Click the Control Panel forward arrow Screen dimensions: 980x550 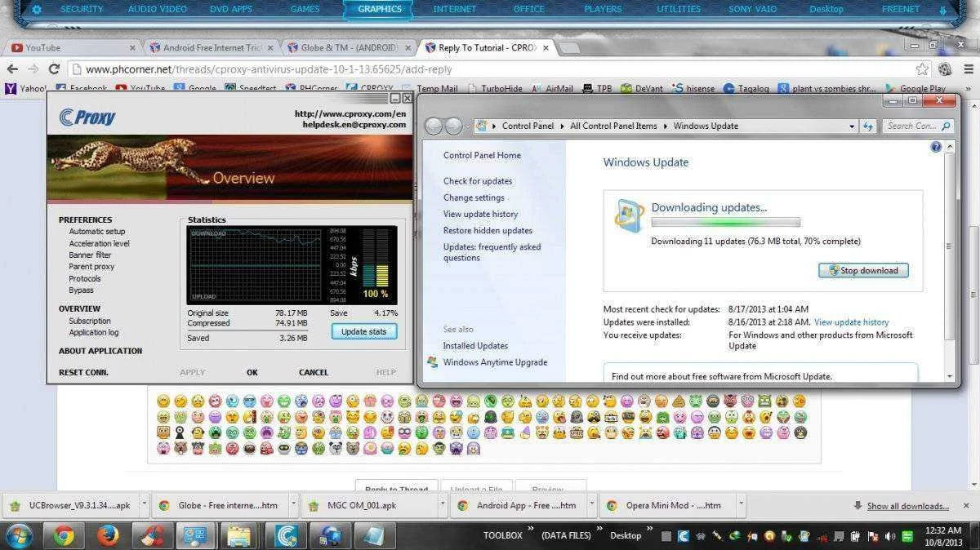[x=454, y=126]
